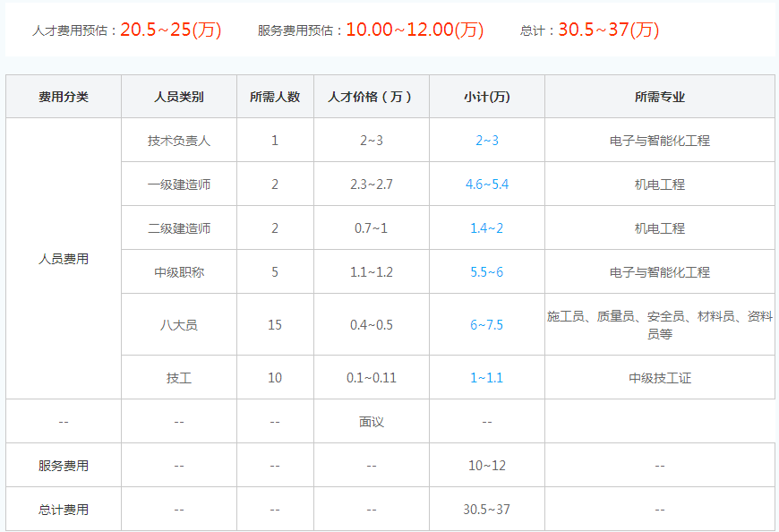Image resolution: width=779 pixels, height=532 pixels.
Task: Click the 费用分类 column header
Action: point(64,97)
